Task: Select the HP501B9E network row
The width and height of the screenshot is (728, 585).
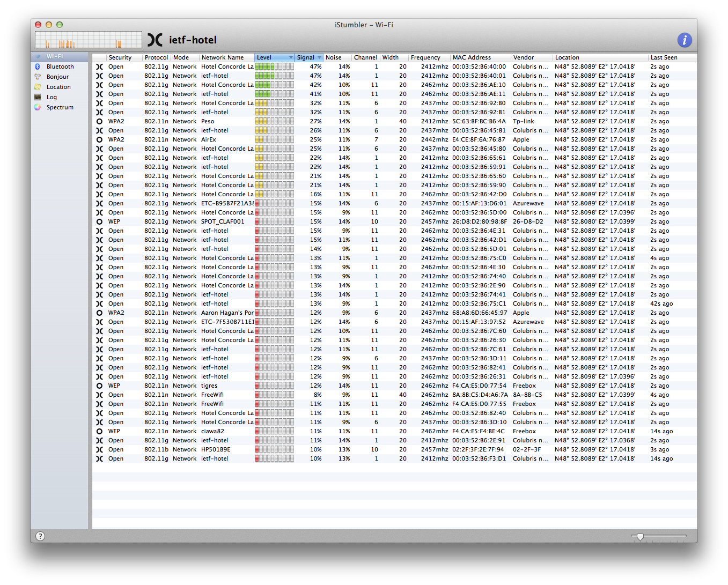Action: [x=394, y=449]
